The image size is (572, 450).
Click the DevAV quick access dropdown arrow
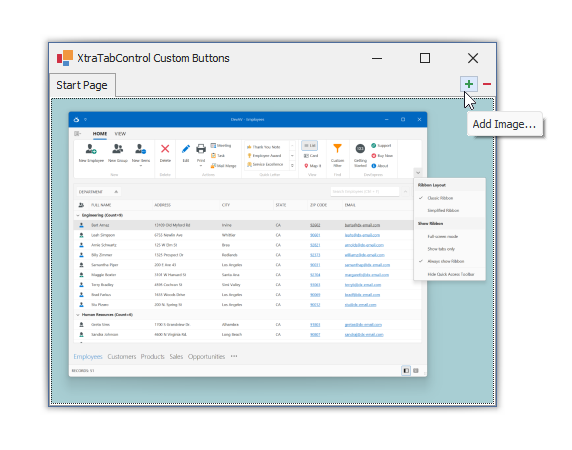85,119
